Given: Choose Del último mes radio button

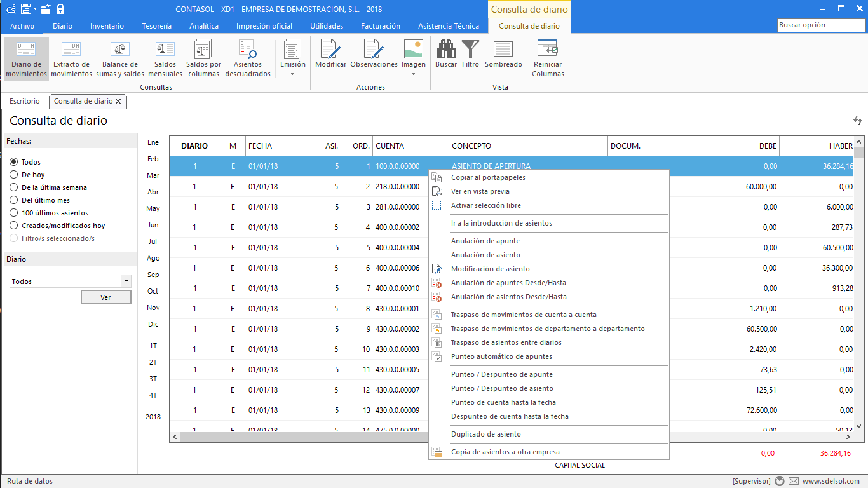Looking at the screenshot, I should [39, 200].
